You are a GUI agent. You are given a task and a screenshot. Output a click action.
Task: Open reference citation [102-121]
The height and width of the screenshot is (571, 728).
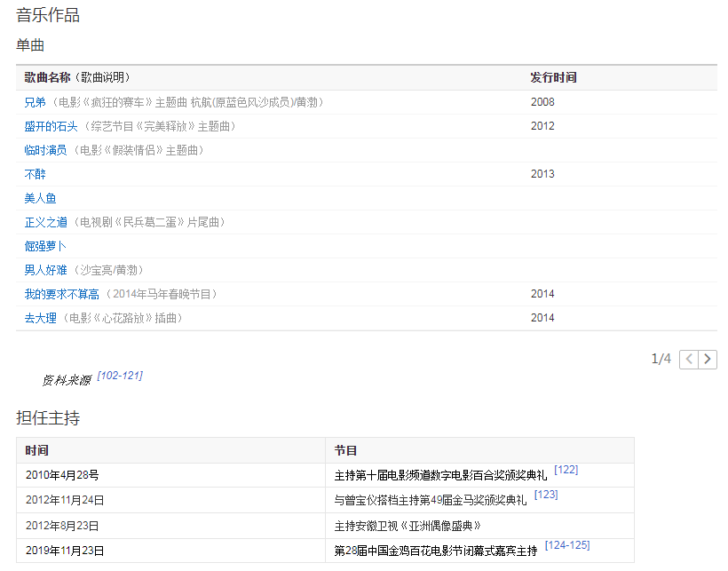(120, 376)
